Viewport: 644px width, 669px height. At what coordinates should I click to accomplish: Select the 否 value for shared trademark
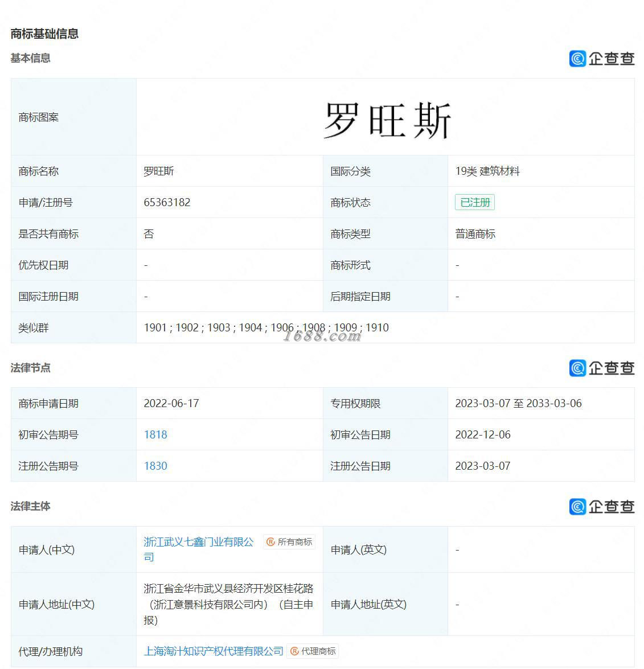(149, 234)
